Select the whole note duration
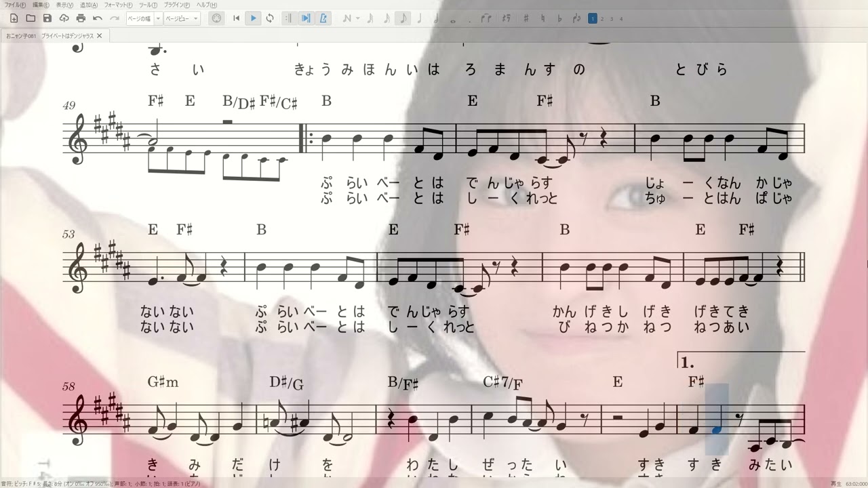This screenshot has height=488, width=868. pos(453,18)
